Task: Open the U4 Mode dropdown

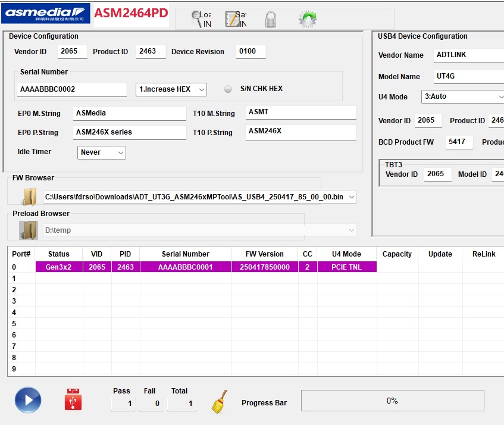Action: [463, 96]
